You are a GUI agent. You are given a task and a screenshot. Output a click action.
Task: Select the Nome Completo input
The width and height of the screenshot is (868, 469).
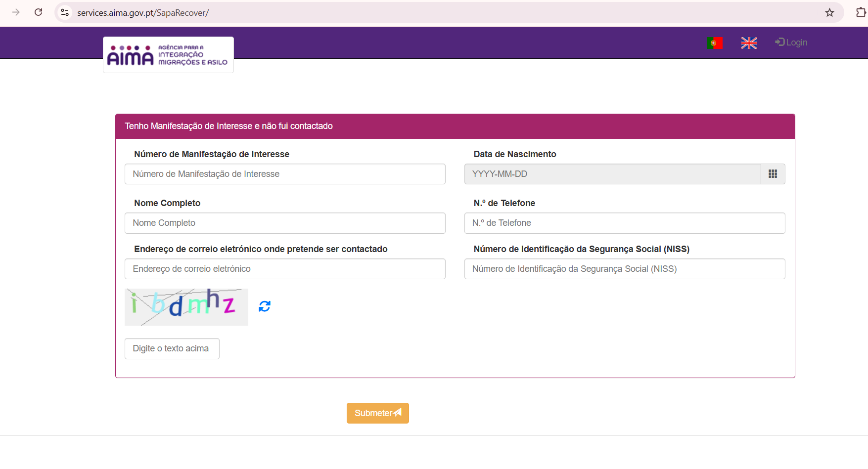[x=285, y=223]
